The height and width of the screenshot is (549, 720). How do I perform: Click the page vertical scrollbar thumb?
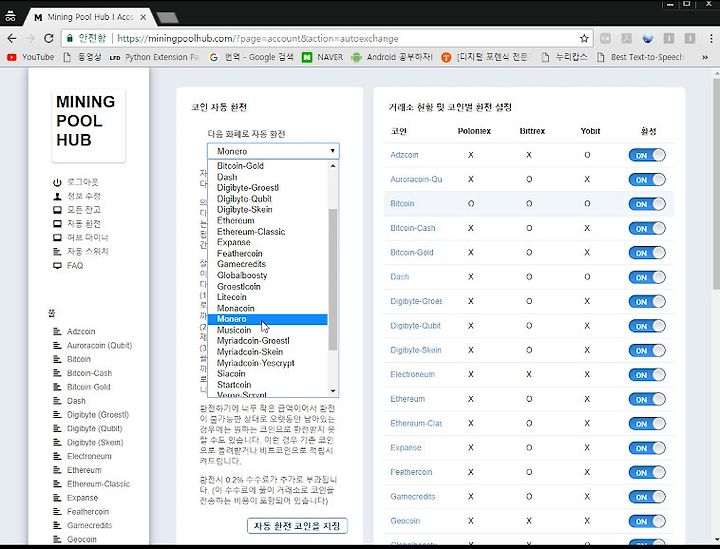click(x=716, y=184)
